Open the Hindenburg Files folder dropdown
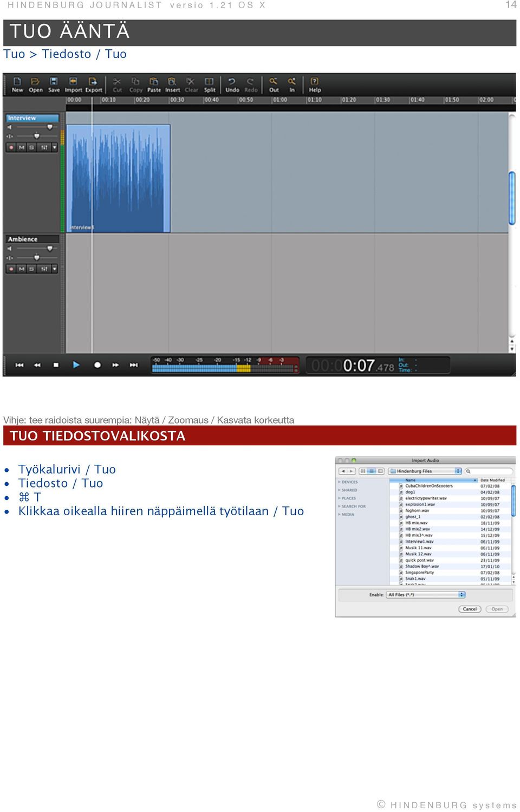The height and width of the screenshot is (812, 520). coord(425,471)
